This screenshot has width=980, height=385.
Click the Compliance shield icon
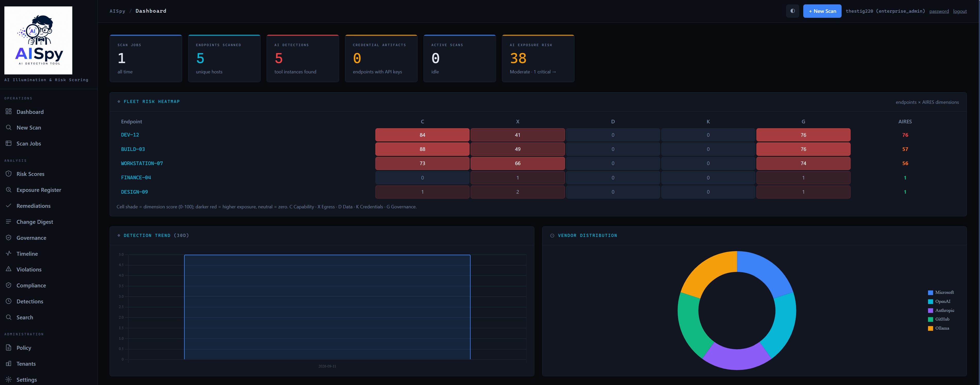[x=8, y=285]
